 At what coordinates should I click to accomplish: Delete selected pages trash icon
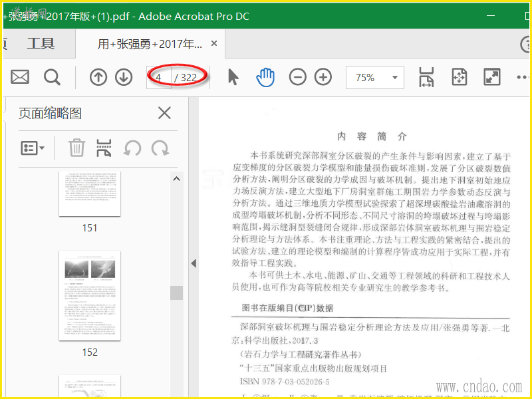[76, 148]
